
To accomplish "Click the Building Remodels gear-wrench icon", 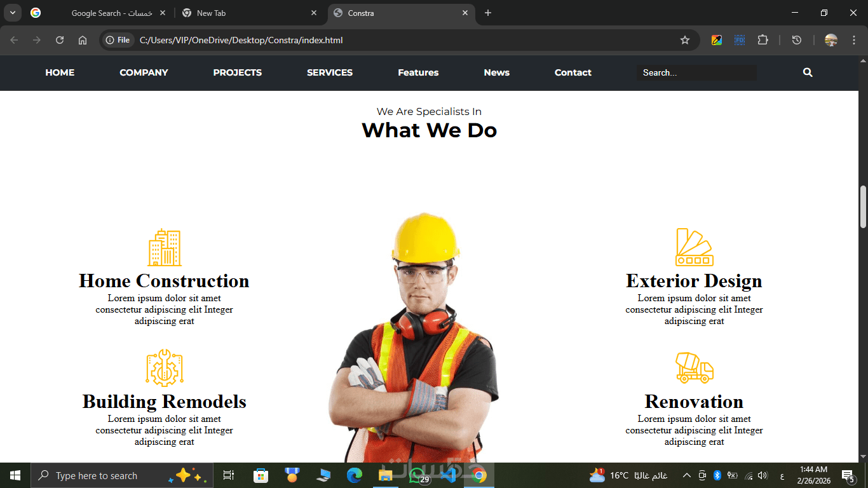I will click(165, 368).
